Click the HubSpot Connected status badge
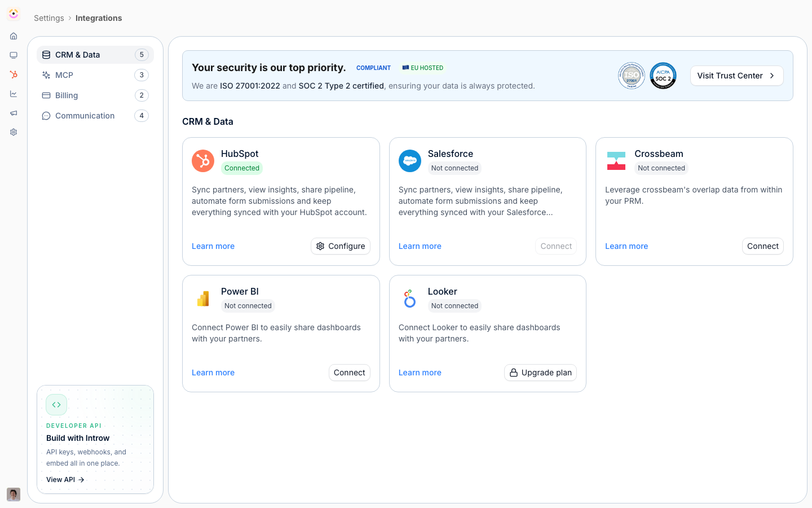 pyautogui.click(x=242, y=168)
